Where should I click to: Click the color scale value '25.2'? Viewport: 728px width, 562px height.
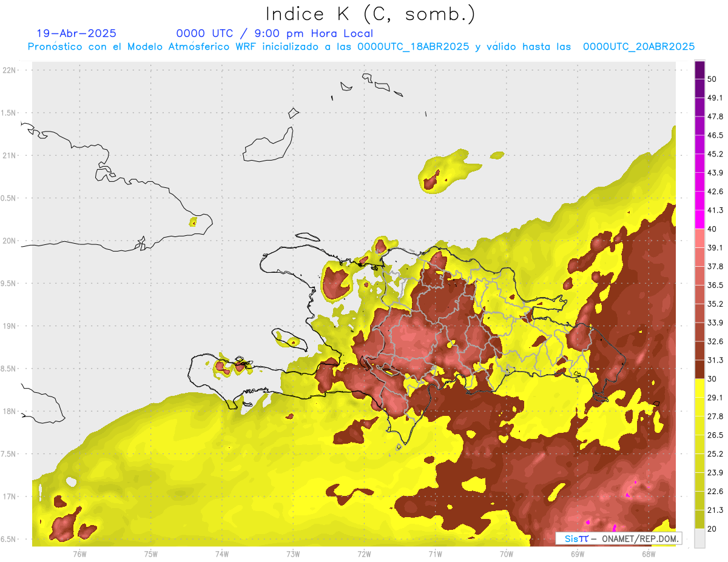(x=715, y=454)
